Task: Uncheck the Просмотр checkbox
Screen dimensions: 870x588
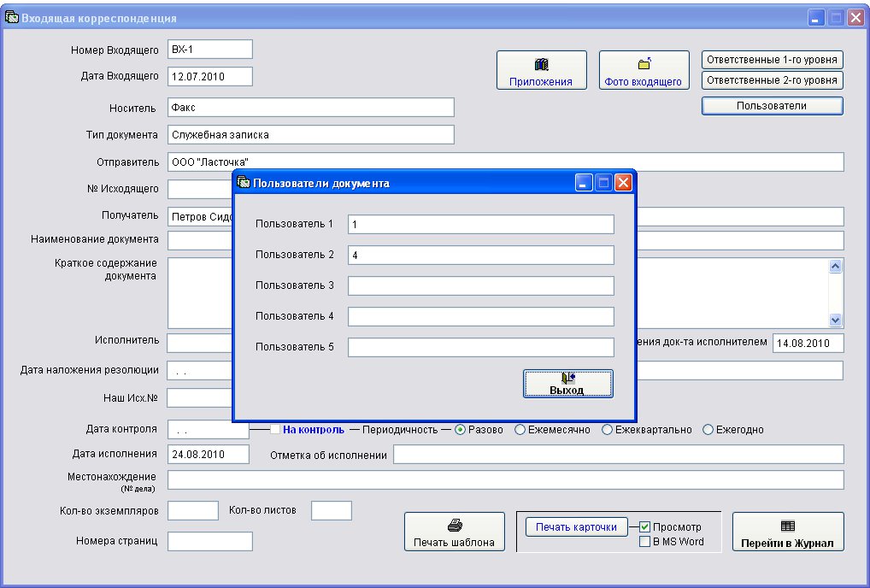Action: click(645, 527)
